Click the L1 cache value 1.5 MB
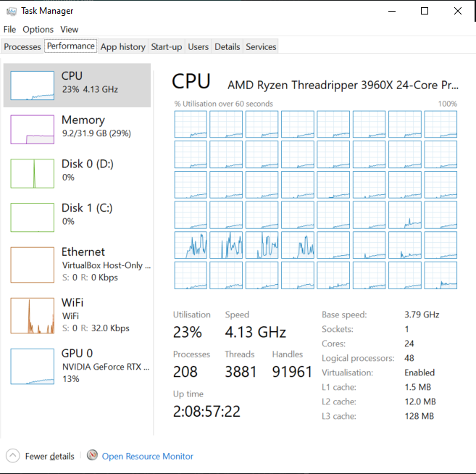 click(418, 387)
